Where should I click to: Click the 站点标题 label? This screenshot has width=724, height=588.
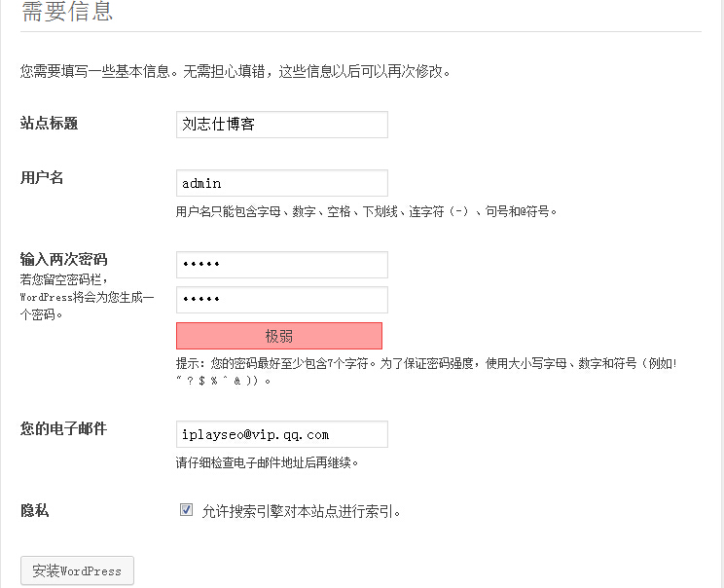(49, 124)
